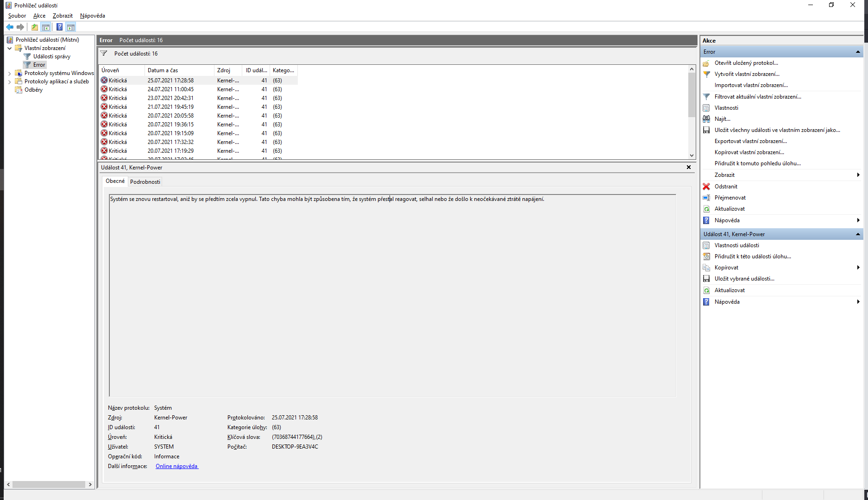The image size is (868, 500).
Task: Click the Přejmenovat icon in actions
Action: coord(706,198)
